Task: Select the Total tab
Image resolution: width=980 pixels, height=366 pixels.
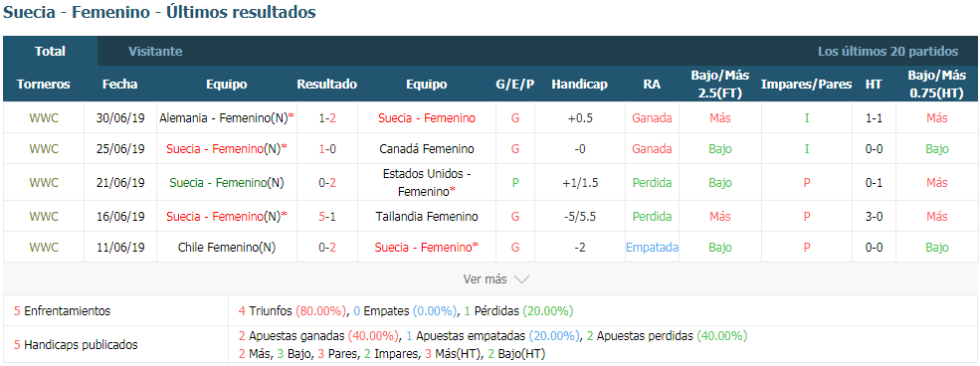Action: click(50, 51)
